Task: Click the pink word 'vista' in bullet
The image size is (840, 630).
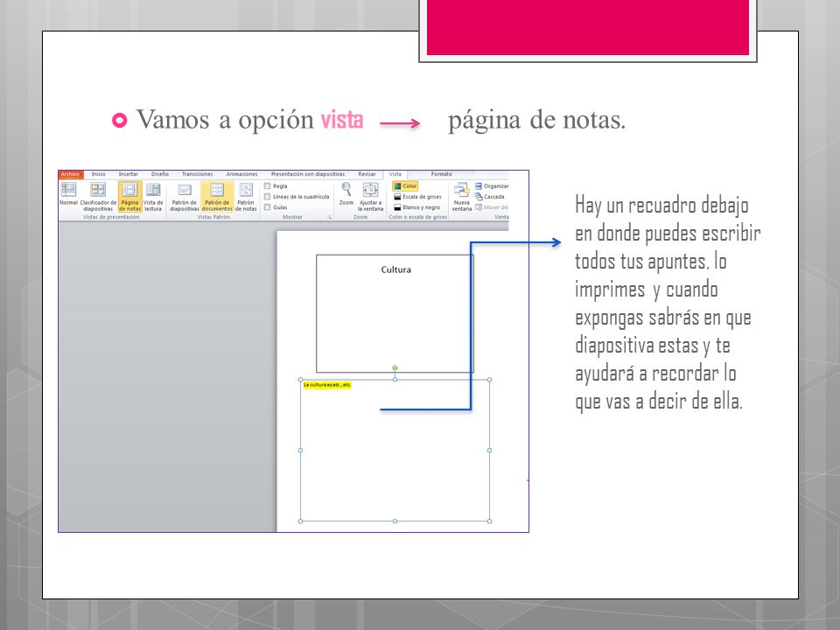Action: pyautogui.click(x=342, y=120)
